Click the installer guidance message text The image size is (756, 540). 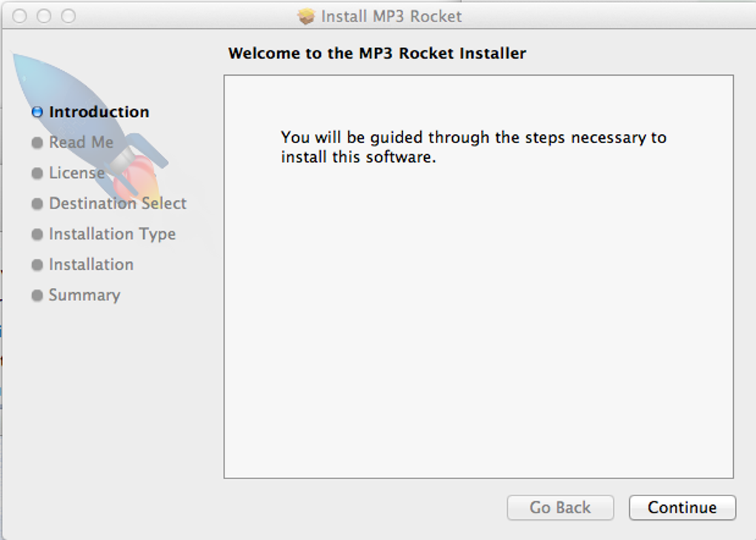473,147
